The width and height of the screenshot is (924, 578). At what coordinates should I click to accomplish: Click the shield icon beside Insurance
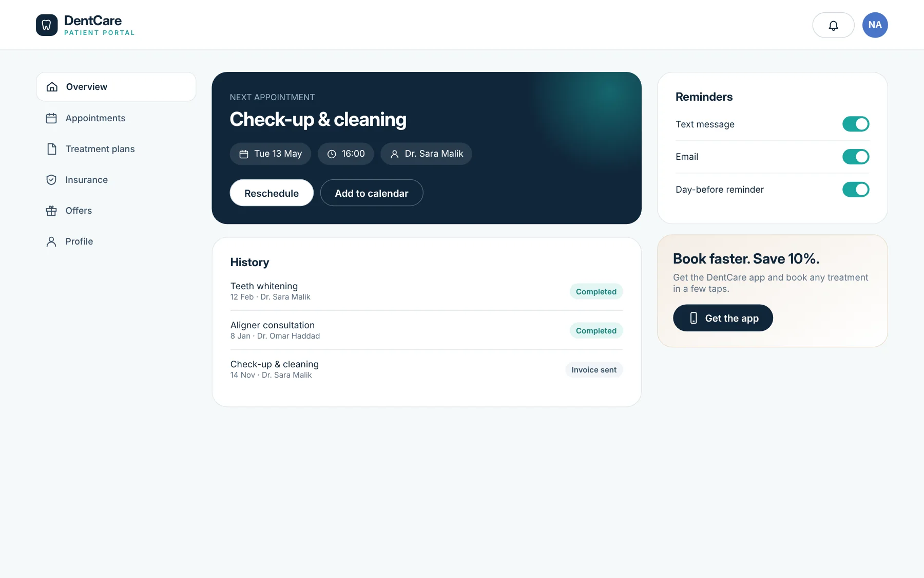(51, 180)
